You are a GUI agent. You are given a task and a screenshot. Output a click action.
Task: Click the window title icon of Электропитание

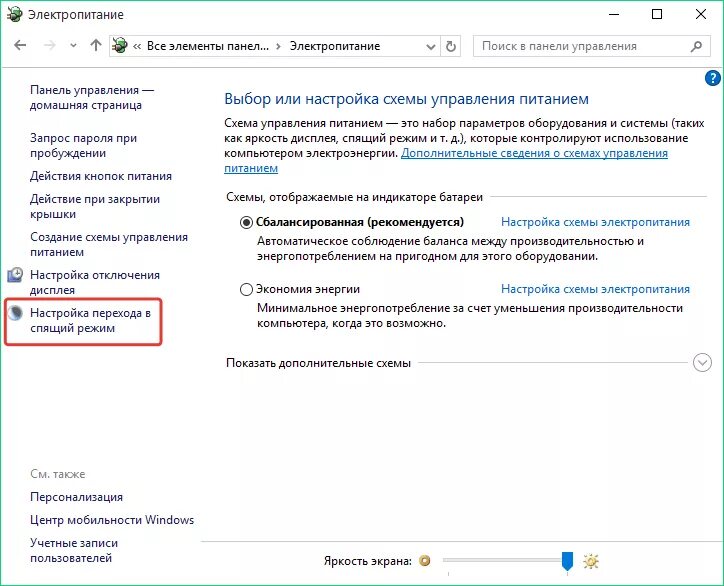pos(15,14)
